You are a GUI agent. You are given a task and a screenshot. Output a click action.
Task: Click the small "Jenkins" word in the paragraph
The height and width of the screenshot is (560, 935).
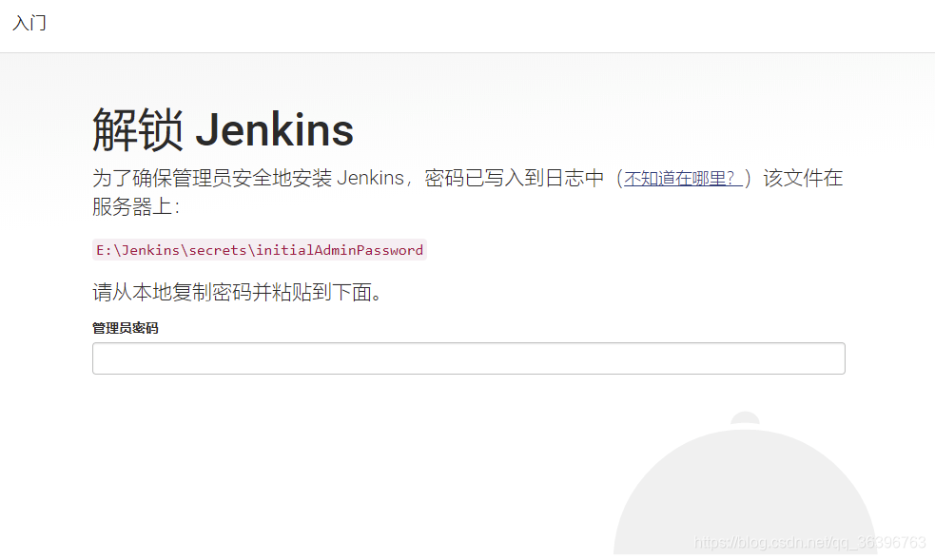click(x=370, y=178)
